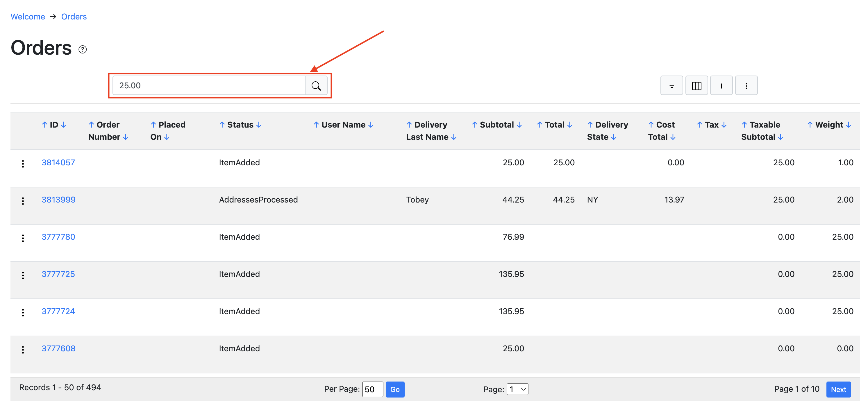
Task: Sort Status column ascending arrow
Action: (x=222, y=125)
